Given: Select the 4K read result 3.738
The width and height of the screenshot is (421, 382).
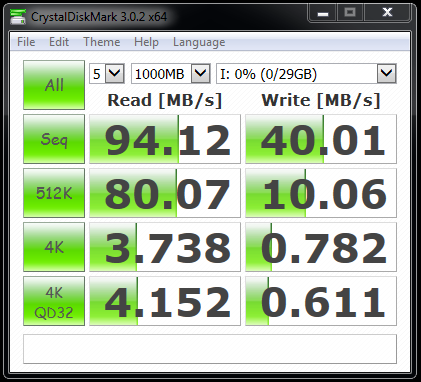Looking at the screenshot, I should tap(165, 247).
